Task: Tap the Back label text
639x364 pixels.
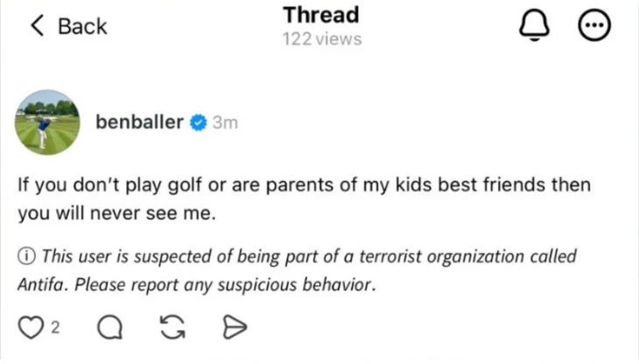Action: [82, 26]
